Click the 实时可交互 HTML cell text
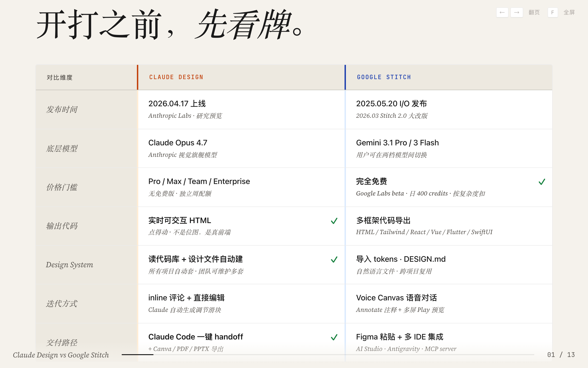 click(x=180, y=220)
